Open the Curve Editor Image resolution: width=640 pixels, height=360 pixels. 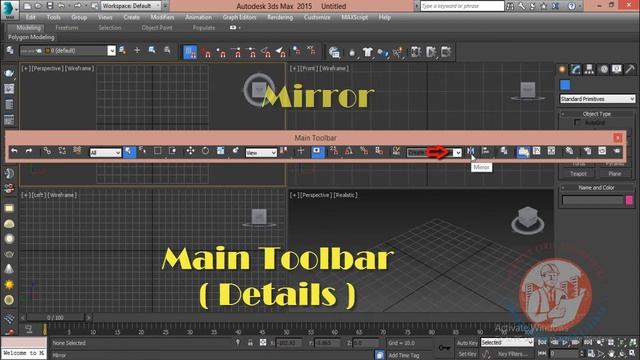coord(536,151)
